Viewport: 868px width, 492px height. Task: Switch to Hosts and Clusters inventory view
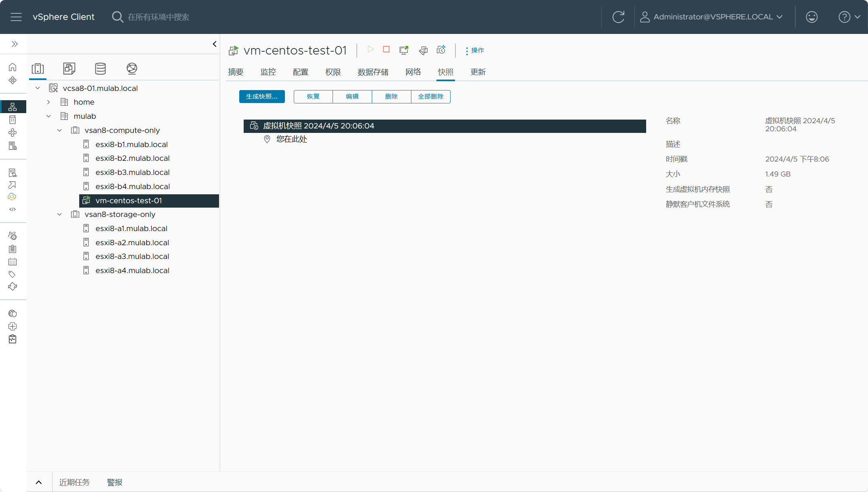point(38,69)
